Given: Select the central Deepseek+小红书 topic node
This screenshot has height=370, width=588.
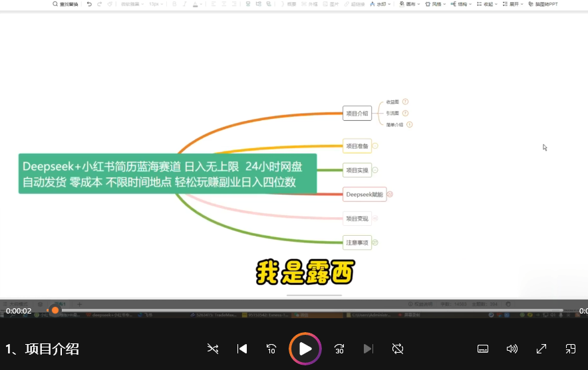Looking at the screenshot, I should tap(168, 174).
